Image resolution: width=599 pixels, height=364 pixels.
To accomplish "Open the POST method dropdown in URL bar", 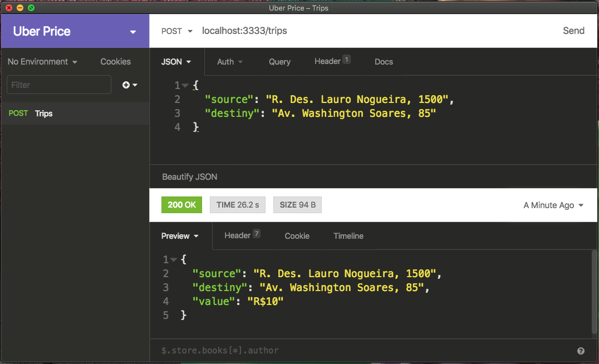I will click(176, 31).
